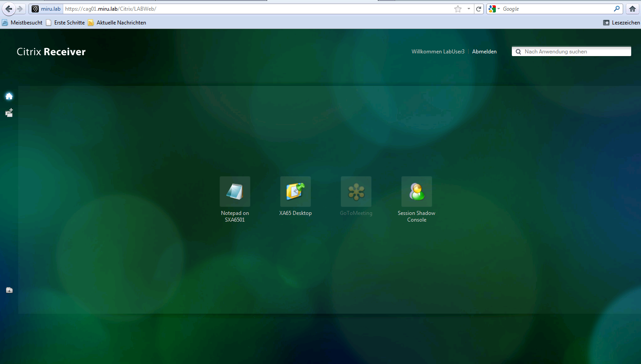Image resolution: width=641 pixels, height=364 pixels.
Task: Bookmark this page with the star
Action: pyautogui.click(x=458, y=9)
